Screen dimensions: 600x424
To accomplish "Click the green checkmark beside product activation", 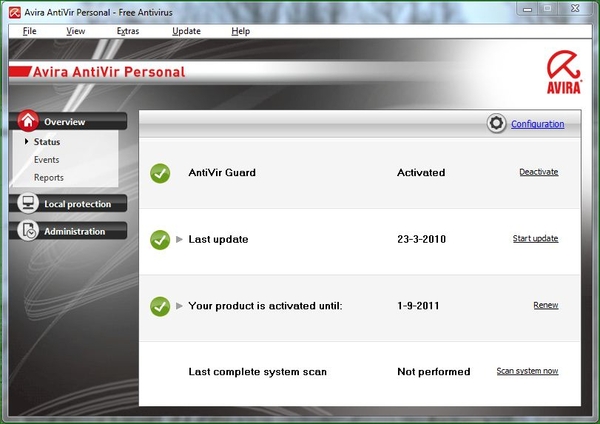I will coord(160,307).
